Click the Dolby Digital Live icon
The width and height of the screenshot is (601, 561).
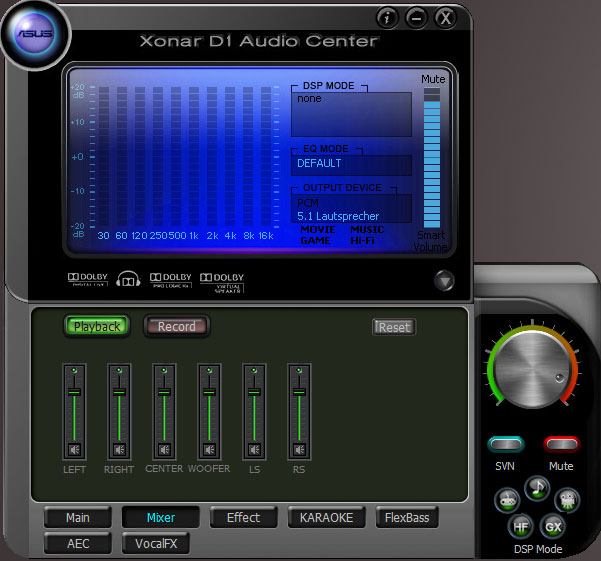tap(88, 279)
